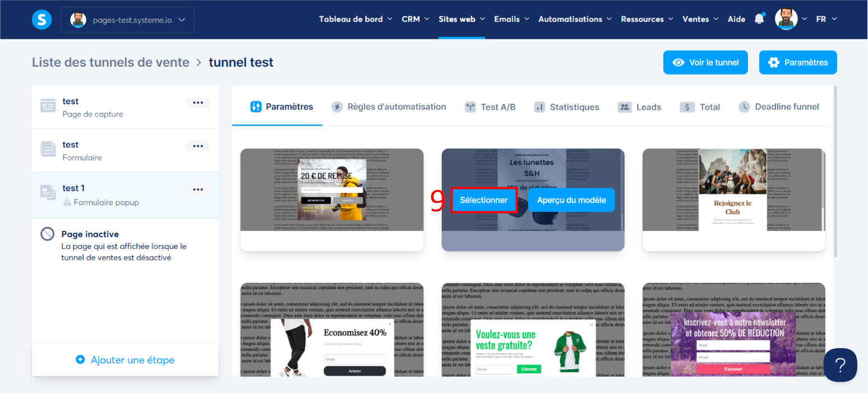Open the Ventes dropdown menu
Image resolution: width=868 pixels, height=393 pixels.
(700, 19)
